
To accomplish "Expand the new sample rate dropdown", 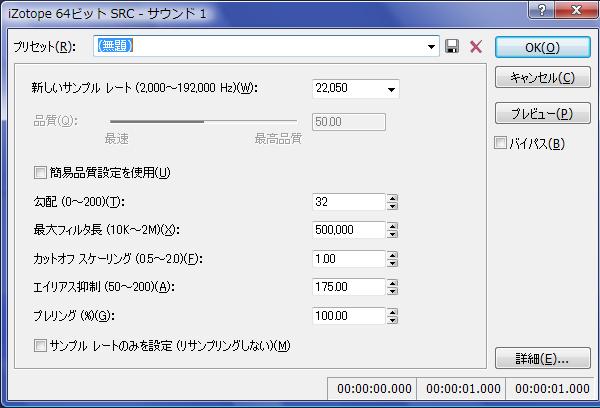I will tap(391, 90).
